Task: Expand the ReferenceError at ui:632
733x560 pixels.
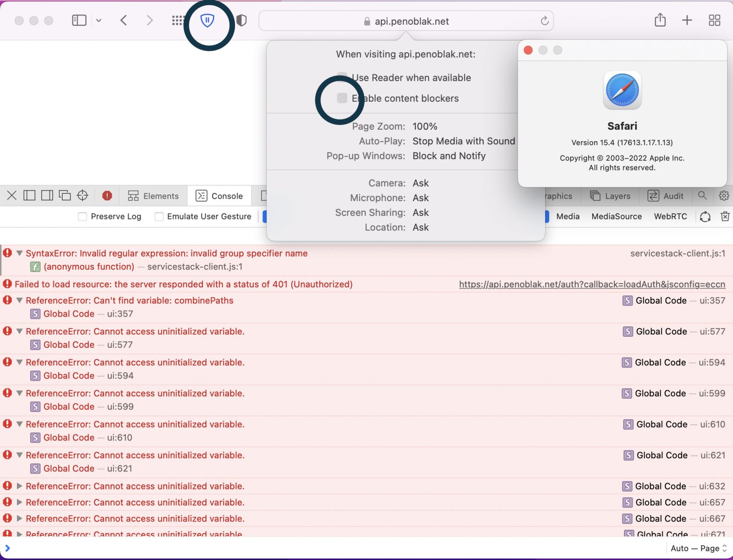Action: pos(19,486)
